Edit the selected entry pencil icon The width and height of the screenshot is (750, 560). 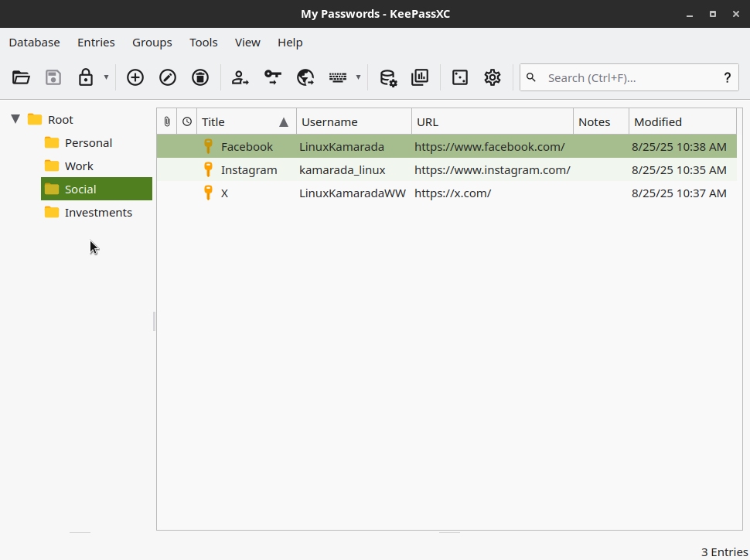point(168,77)
